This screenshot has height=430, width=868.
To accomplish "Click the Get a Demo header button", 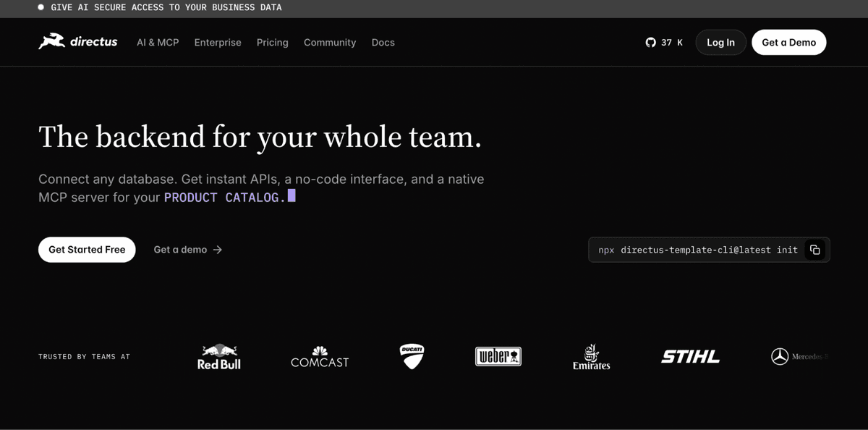I will point(789,43).
